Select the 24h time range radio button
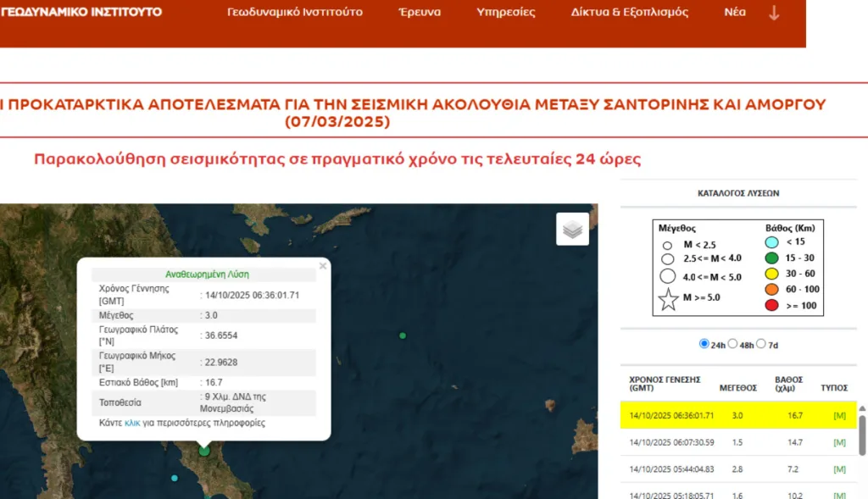This screenshot has height=499, width=868. pos(704,344)
